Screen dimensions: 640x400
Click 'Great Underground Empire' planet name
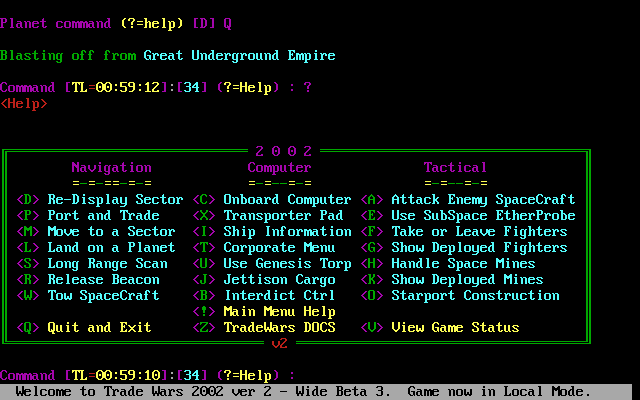(x=240, y=56)
